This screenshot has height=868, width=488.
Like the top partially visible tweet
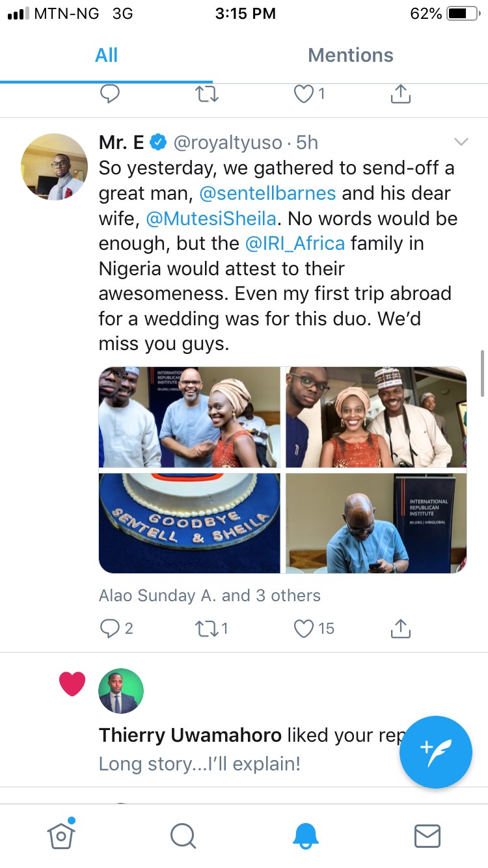click(x=304, y=95)
